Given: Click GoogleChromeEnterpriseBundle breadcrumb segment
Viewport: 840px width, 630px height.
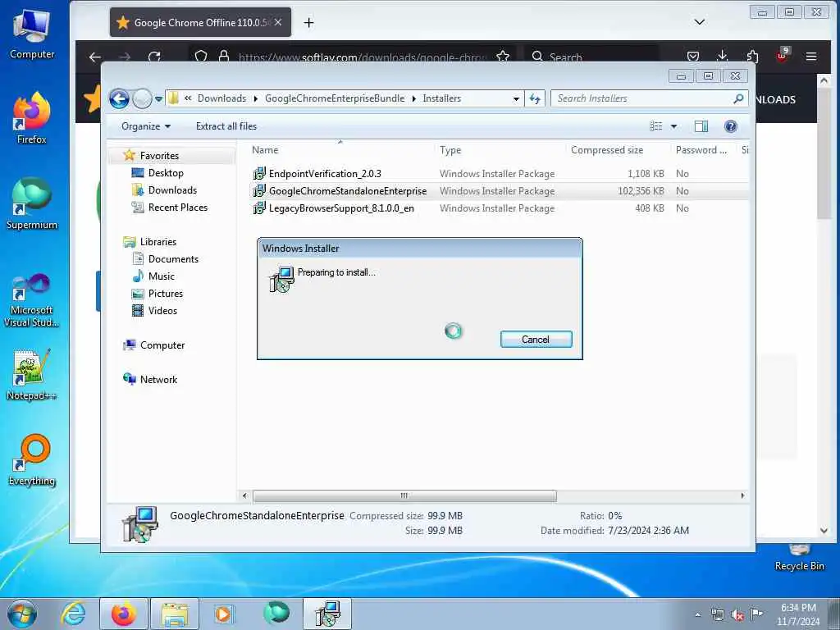Looking at the screenshot, I should tap(335, 98).
